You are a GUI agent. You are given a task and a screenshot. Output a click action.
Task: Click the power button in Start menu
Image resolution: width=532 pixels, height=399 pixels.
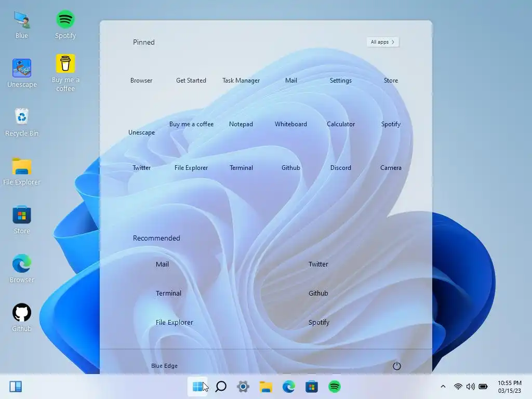(396, 366)
